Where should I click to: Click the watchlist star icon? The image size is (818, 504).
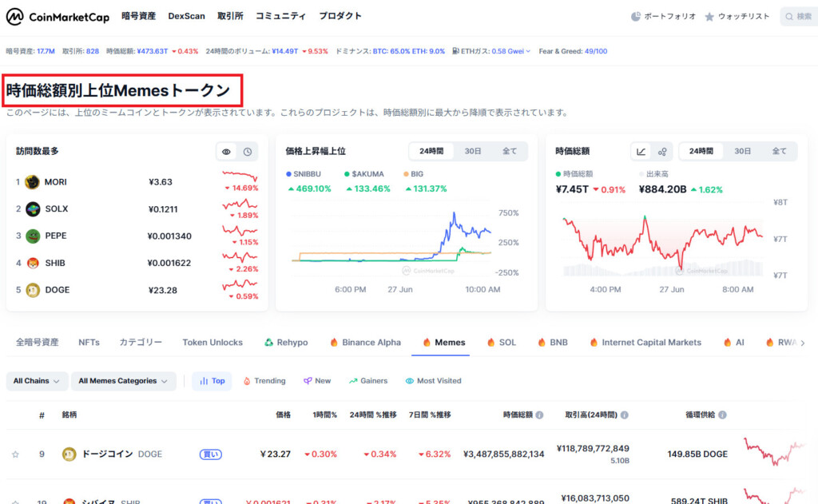click(x=709, y=17)
